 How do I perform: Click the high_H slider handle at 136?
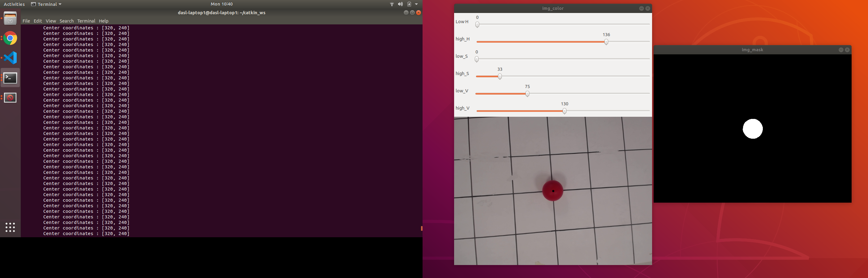pyautogui.click(x=606, y=42)
